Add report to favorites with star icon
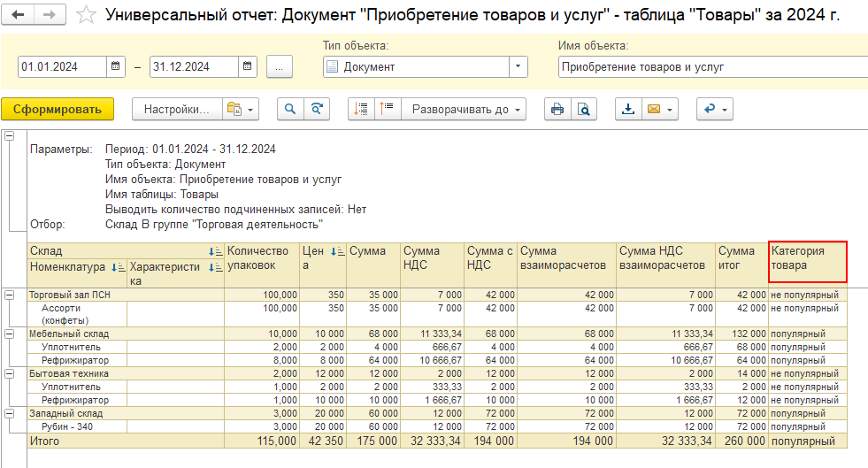 (86, 15)
